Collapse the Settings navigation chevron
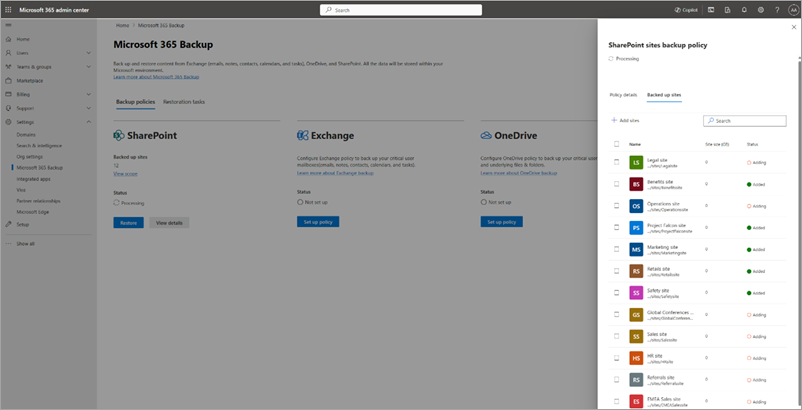Screen dimensions: 802x410 pos(88,122)
